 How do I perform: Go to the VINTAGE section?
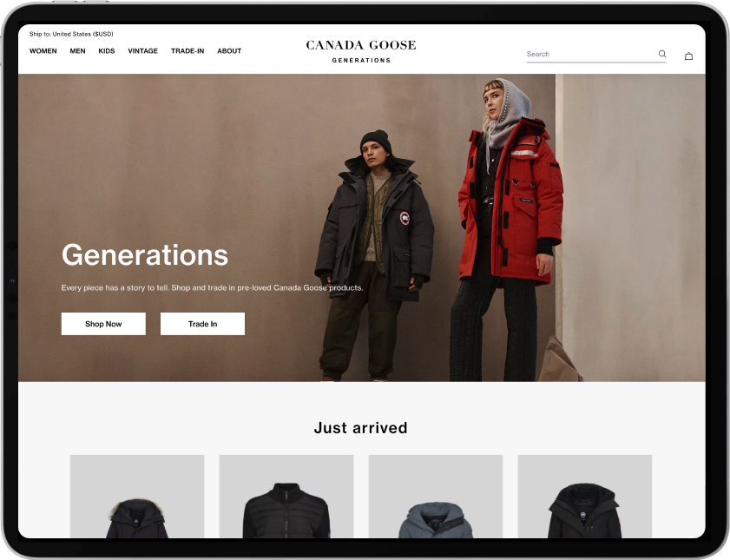click(143, 50)
